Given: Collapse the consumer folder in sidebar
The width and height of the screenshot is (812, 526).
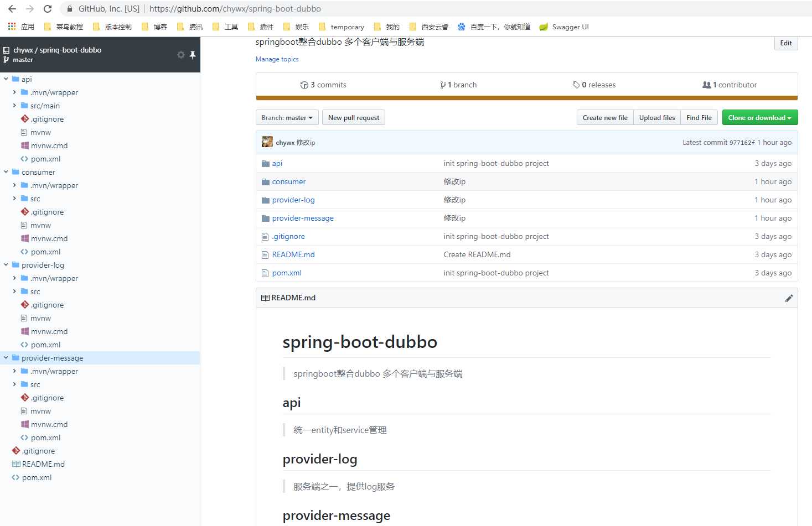Looking at the screenshot, I should coord(6,172).
